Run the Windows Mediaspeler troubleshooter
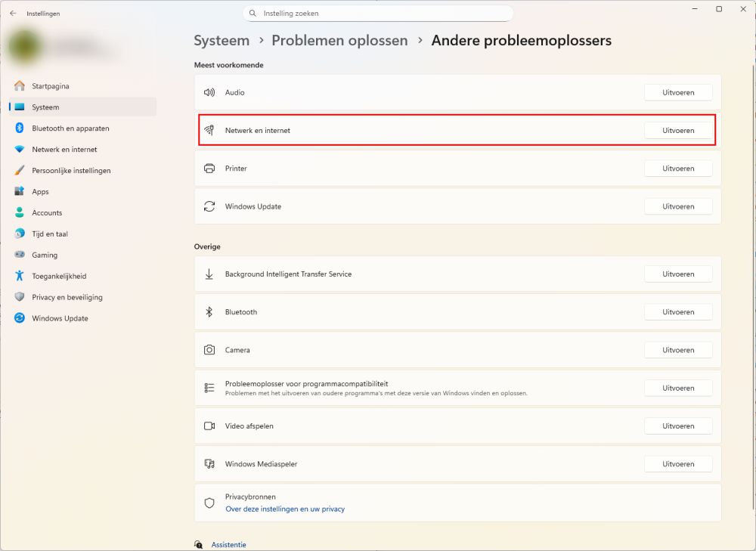The width and height of the screenshot is (756, 551). coord(677,464)
